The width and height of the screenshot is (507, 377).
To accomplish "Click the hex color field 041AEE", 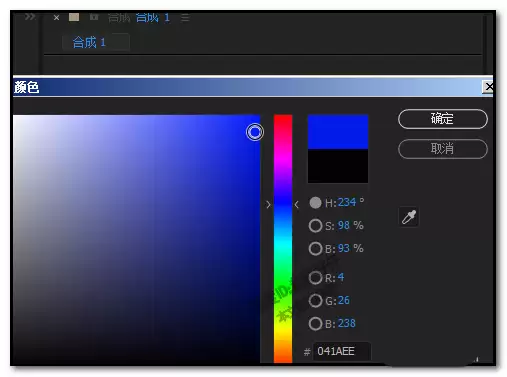I will point(342,351).
